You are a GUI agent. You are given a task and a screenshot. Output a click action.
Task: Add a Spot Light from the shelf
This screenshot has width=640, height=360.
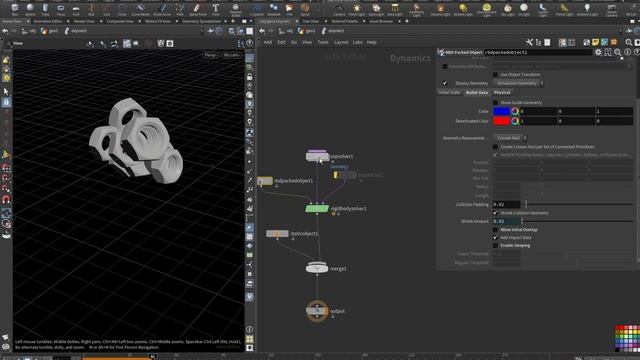(x=376, y=9)
